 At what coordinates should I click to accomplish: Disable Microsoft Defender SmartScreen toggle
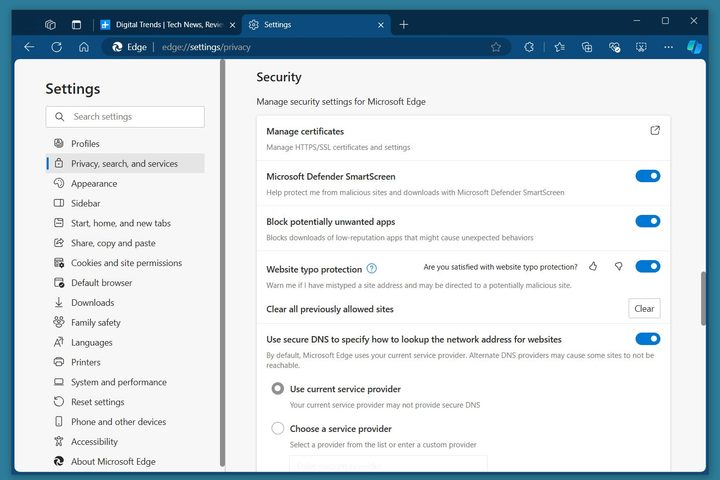point(647,176)
